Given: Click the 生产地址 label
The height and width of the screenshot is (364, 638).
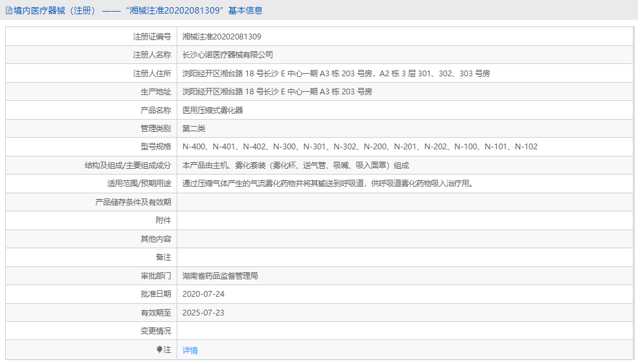Looking at the screenshot, I should coord(156,92).
